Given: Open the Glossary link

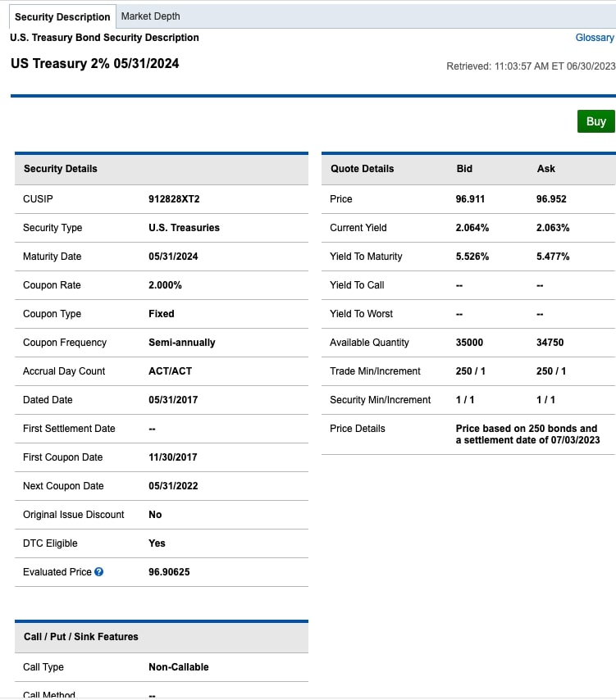Looking at the screenshot, I should [595, 38].
